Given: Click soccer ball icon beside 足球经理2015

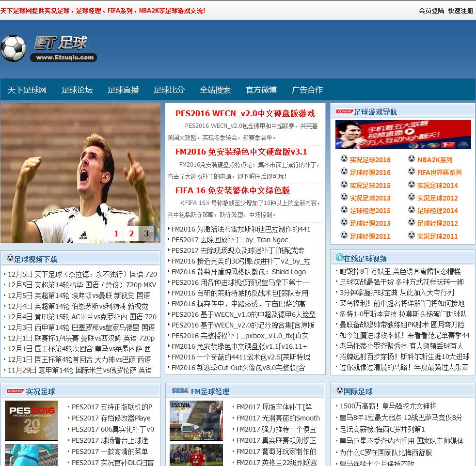Looking at the screenshot, I should coord(344,210).
